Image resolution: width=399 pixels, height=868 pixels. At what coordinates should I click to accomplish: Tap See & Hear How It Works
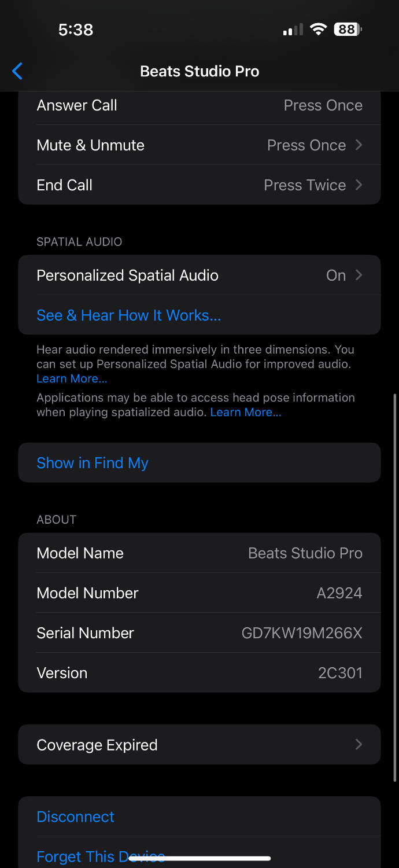tap(128, 315)
